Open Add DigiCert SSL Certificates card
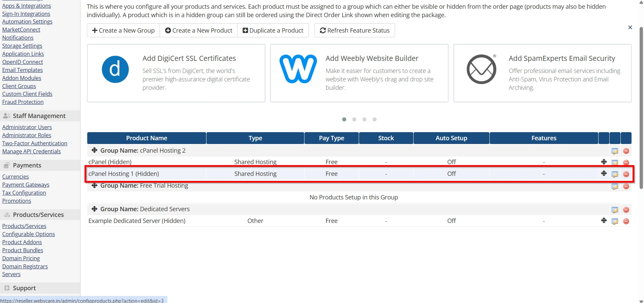Screen dimensions: 644x303 (x=176, y=73)
